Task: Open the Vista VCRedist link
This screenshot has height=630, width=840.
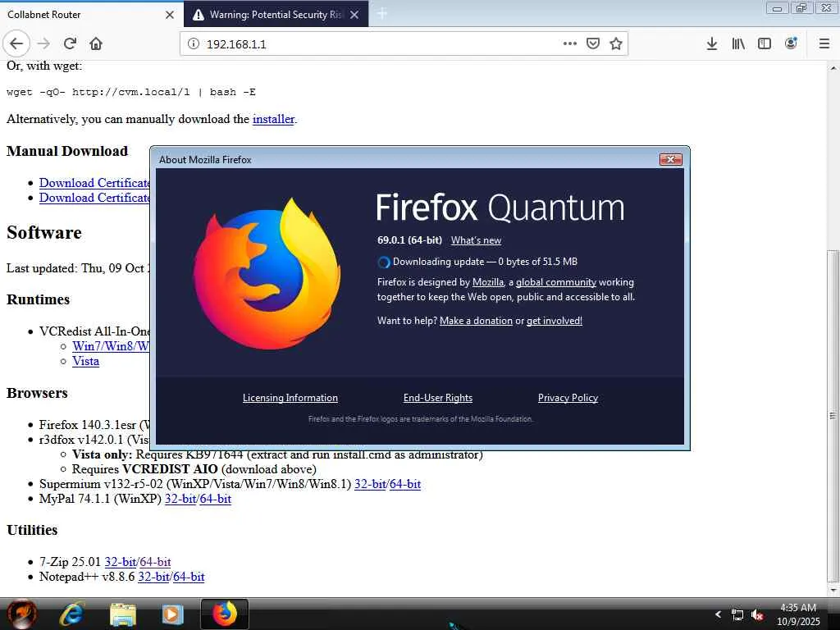Action: 85,362
